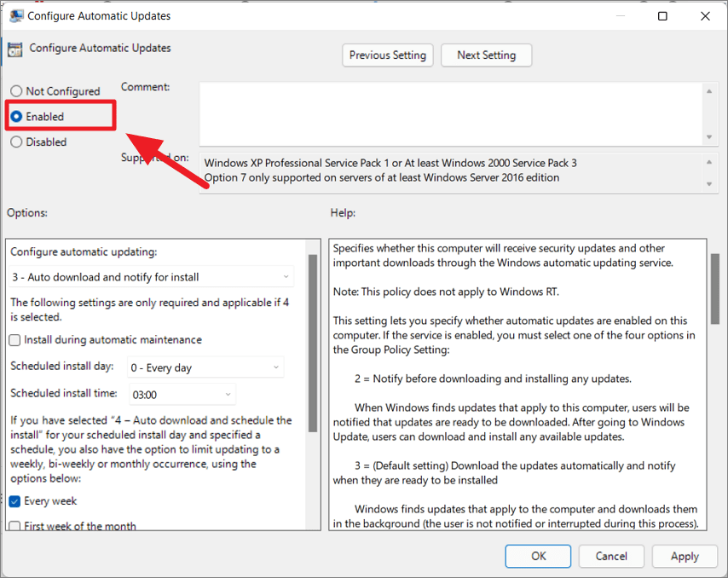Screen dimensions: 728x578
Task: Click inside the Comment text box
Action: (x=450, y=113)
